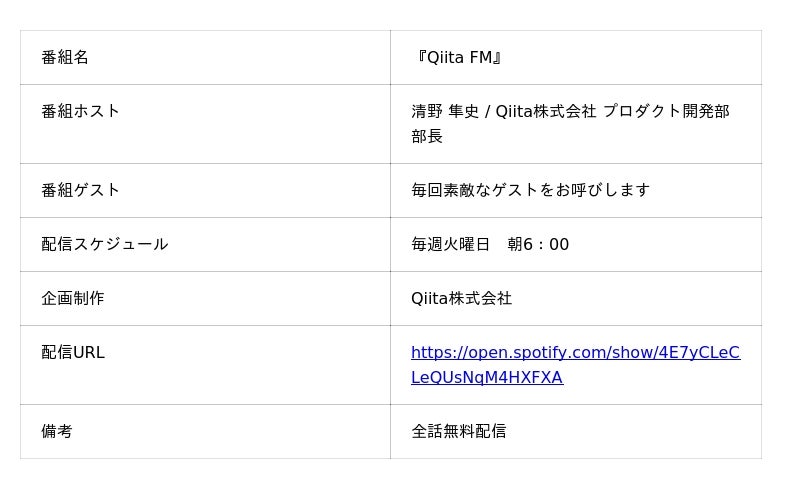
Task: Click the 番組ゲスト label cell
Action: pos(80,190)
